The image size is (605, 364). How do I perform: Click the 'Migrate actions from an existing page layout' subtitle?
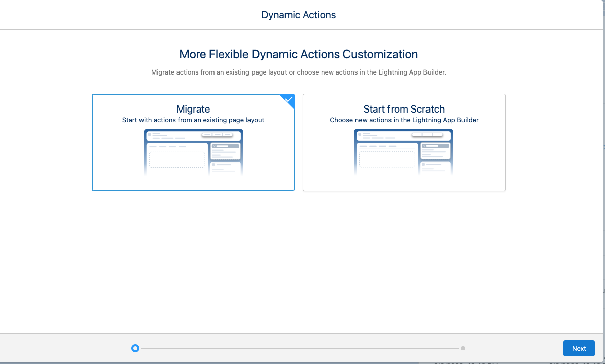tap(298, 72)
